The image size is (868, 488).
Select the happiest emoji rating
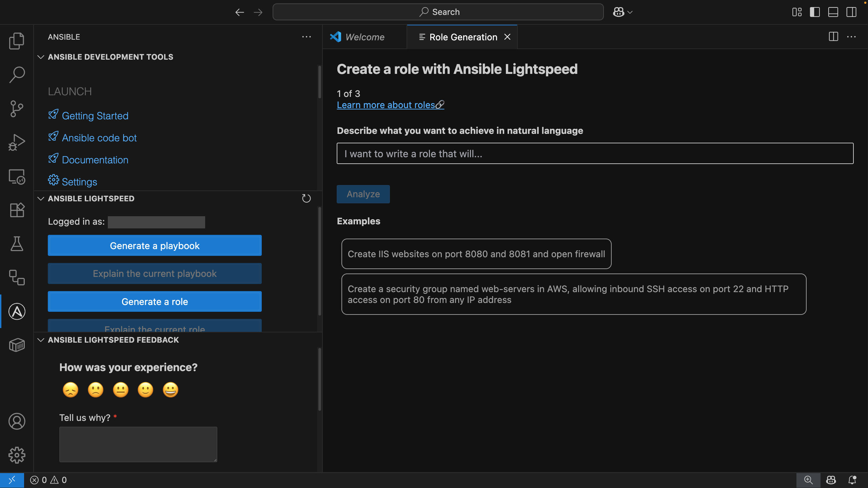coord(171,390)
